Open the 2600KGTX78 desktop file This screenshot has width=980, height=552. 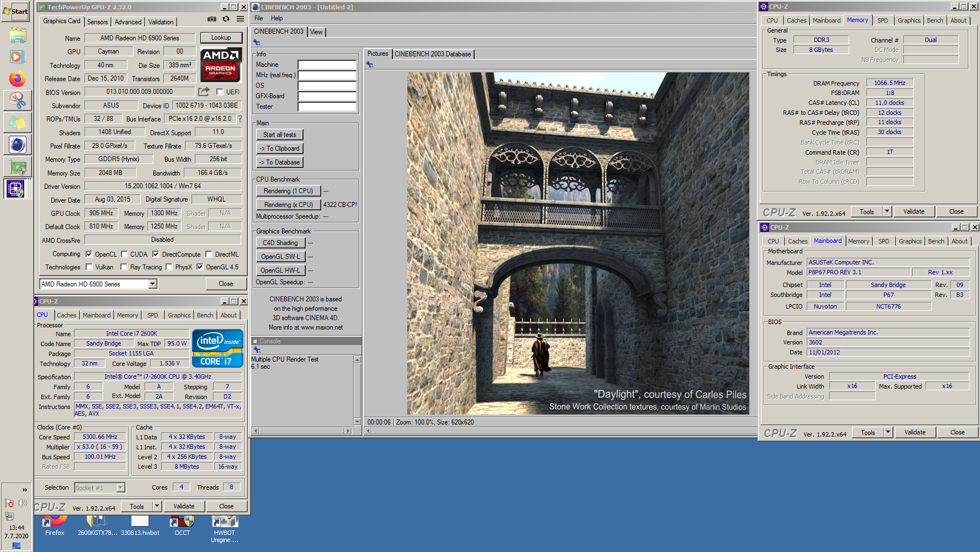(97, 526)
